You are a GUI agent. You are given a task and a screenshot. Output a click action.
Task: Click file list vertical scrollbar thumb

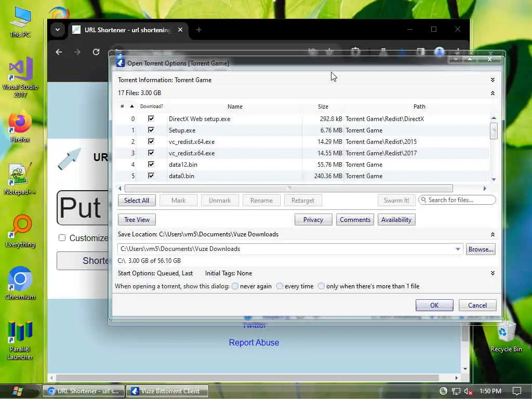[494, 131]
